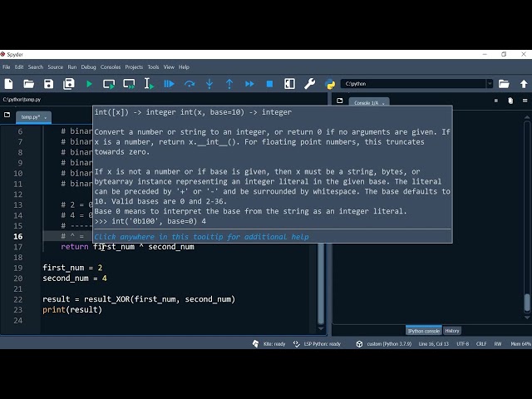The width and height of the screenshot is (532, 399).
Task: Open the View menu
Action: tap(169, 67)
